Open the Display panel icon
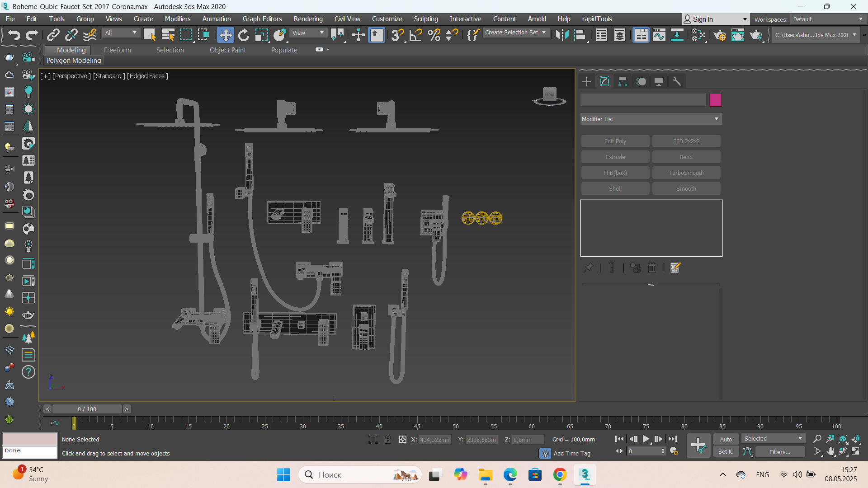 pos(659,81)
